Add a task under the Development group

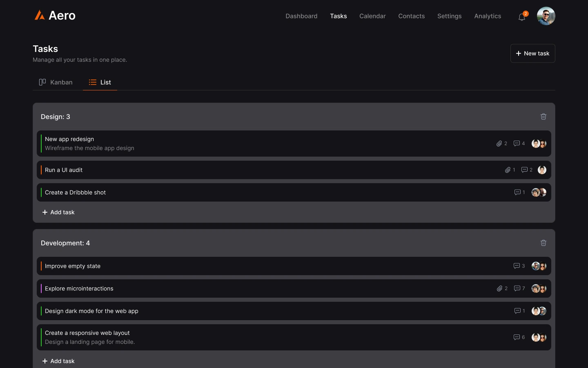(58, 361)
